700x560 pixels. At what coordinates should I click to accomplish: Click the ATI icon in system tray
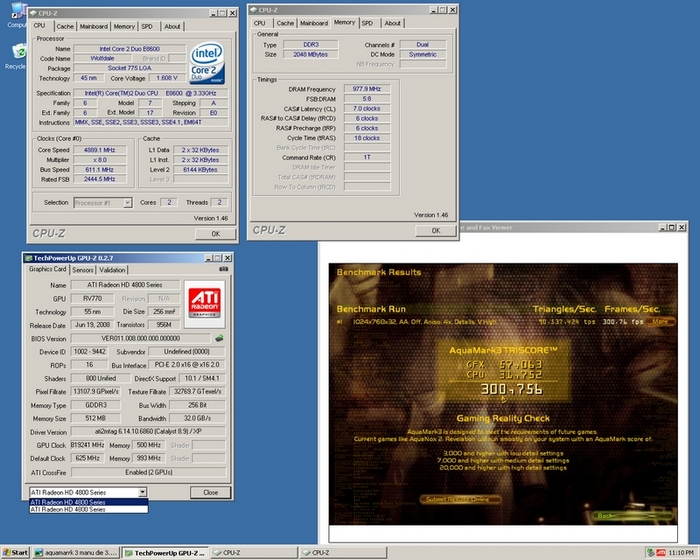click(x=661, y=553)
